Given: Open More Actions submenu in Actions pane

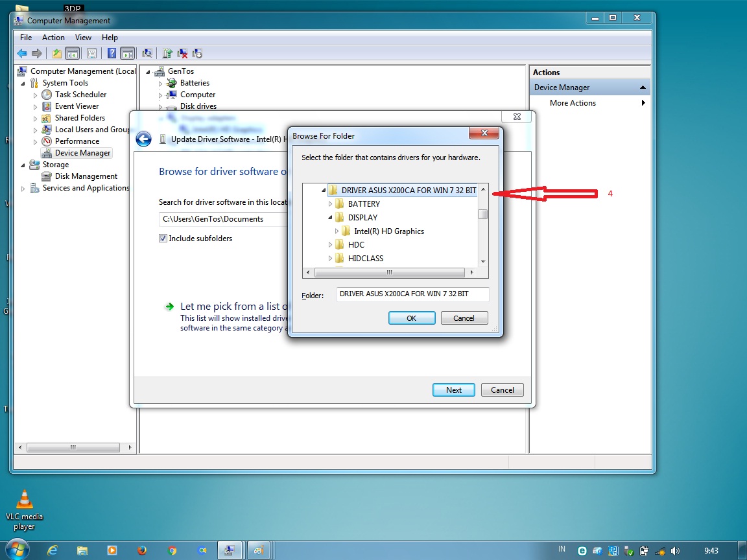Looking at the screenshot, I should coord(590,103).
